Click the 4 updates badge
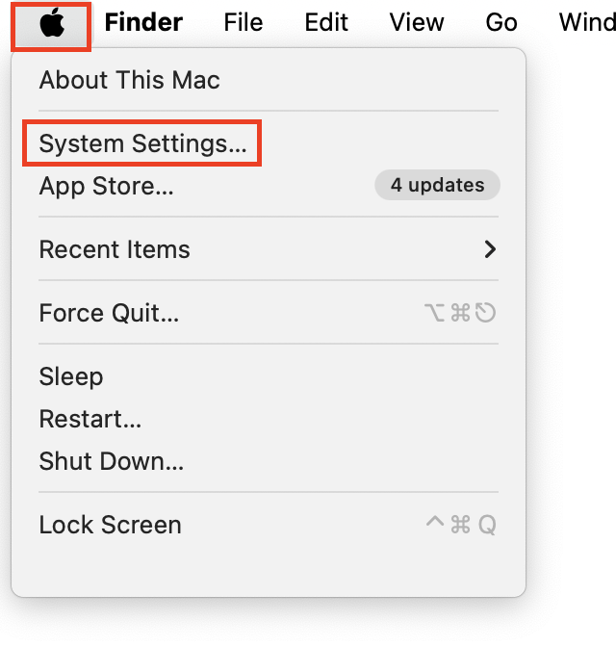Screen dimensions: 616x672 pos(437,185)
